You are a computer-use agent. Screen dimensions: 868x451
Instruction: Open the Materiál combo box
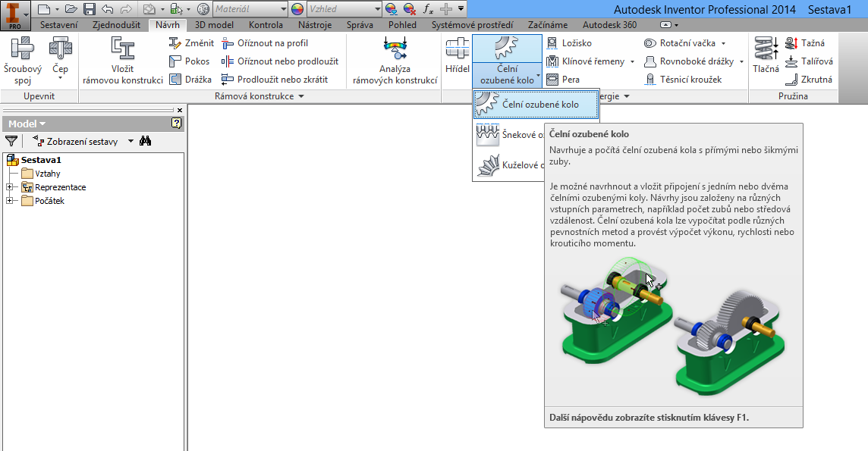pyautogui.click(x=250, y=9)
